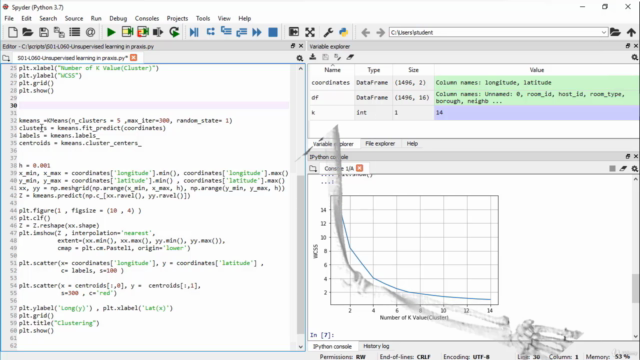Re-run last script icon
Image resolution: width=640 pixels, height=360 pixels.
click(174, 32)
